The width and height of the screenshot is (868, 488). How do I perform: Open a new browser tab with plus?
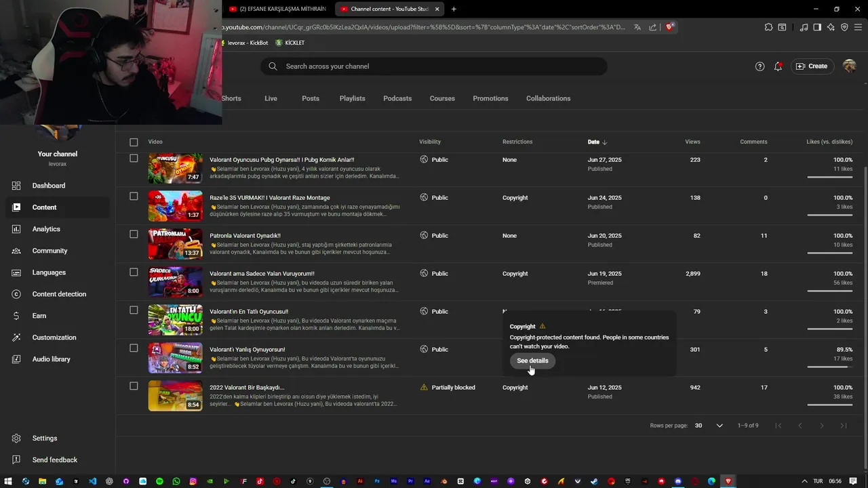tap(454, 9)
